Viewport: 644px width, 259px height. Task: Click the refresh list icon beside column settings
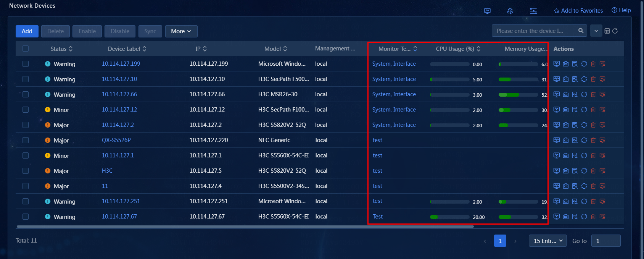pyautogui.click(x=615, y=31)
